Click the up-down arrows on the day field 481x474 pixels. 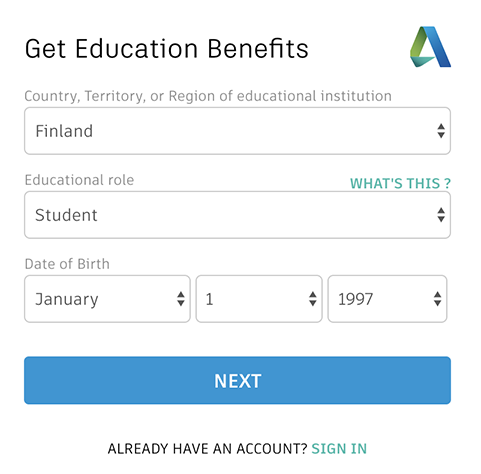313,299
